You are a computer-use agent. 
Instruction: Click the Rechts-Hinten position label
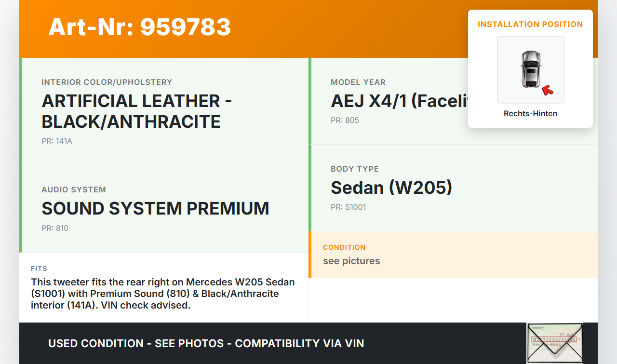pos(530,114)
